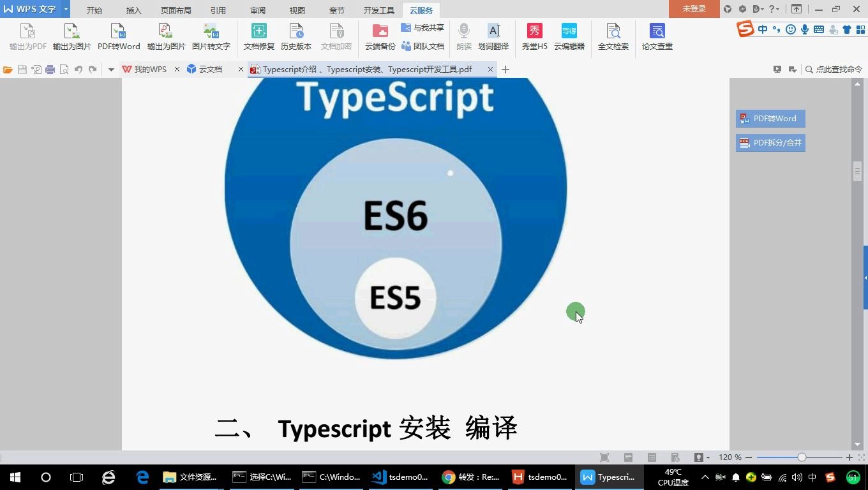
Task: Click the redo arrow
Action: click(x=93, y=70)
